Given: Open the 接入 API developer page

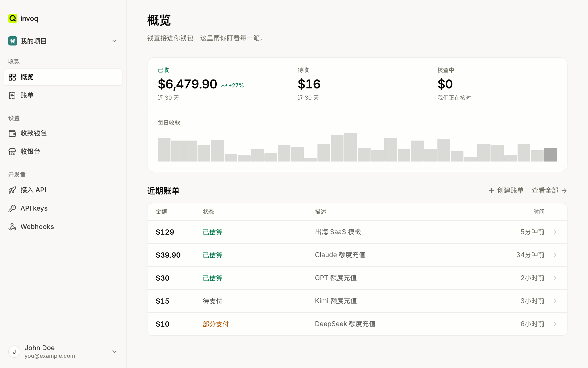Looking at the screenshot, I should click(x=63, y=190).
